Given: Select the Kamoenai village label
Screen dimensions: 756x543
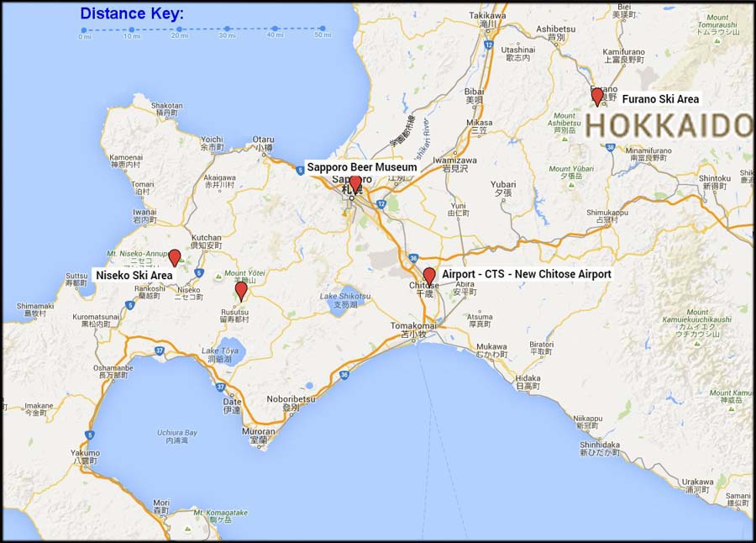Looking at the screenshot, I should [126, 161].
